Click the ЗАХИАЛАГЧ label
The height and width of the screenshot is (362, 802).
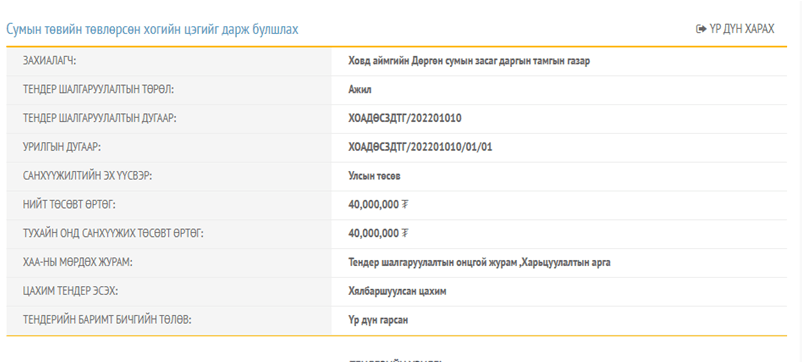tap(49, 61)
